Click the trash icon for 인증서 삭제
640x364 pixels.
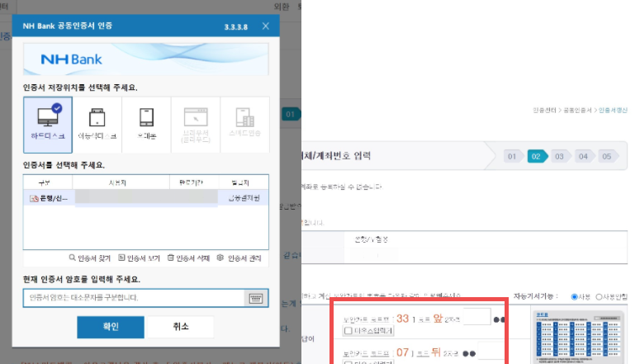click(171, 258)
